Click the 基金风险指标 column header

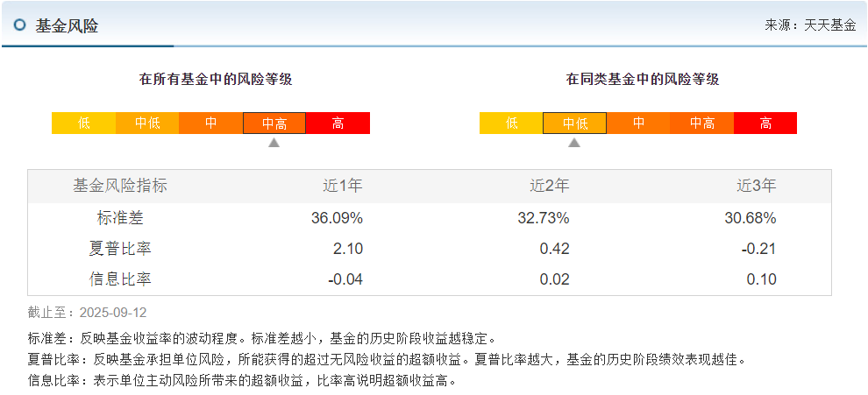click(x=120, y=186)
